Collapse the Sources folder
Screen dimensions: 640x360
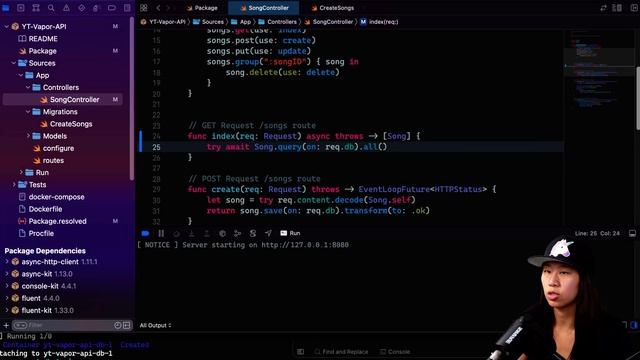tap(13, 63)
